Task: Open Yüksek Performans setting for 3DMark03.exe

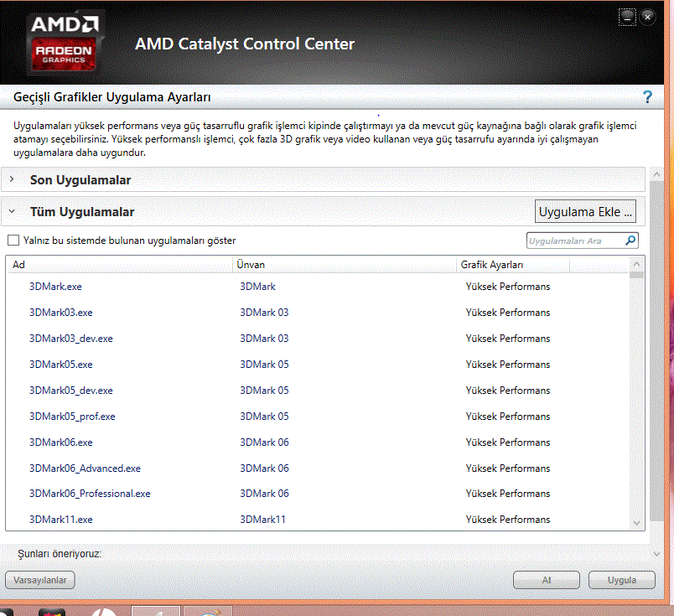Action: pos(508,313)
